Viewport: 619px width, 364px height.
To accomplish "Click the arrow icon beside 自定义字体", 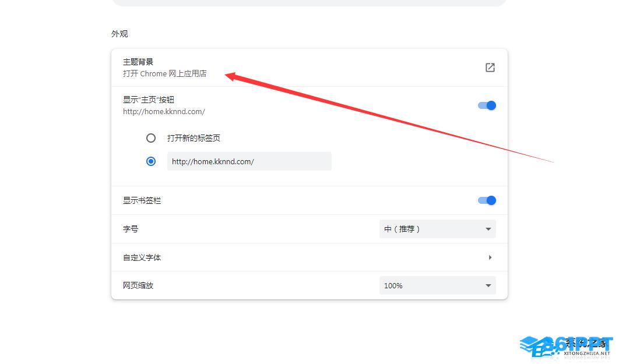I will 490,257.
